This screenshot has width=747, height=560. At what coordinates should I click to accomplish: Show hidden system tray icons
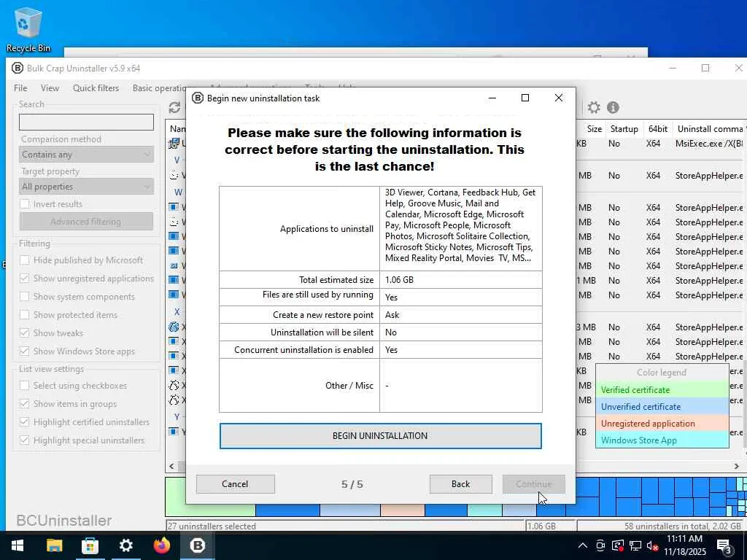coord(583,545)
